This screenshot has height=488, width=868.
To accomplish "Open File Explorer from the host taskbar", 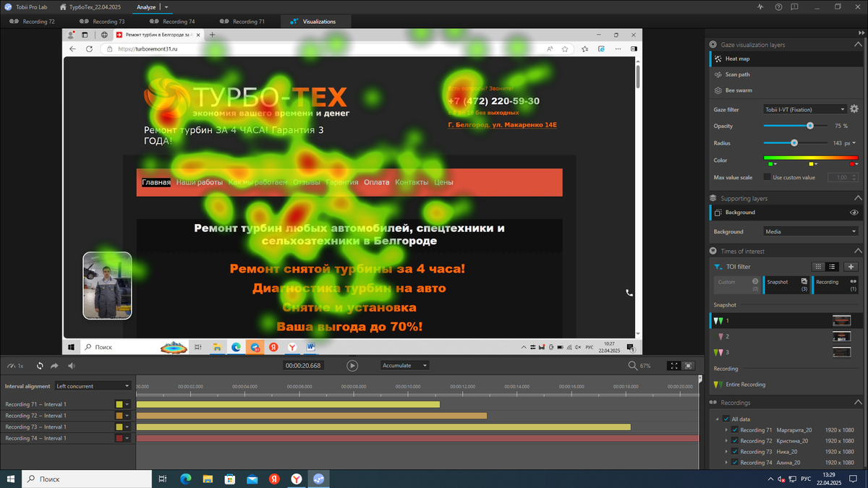I will coord(208,479).
